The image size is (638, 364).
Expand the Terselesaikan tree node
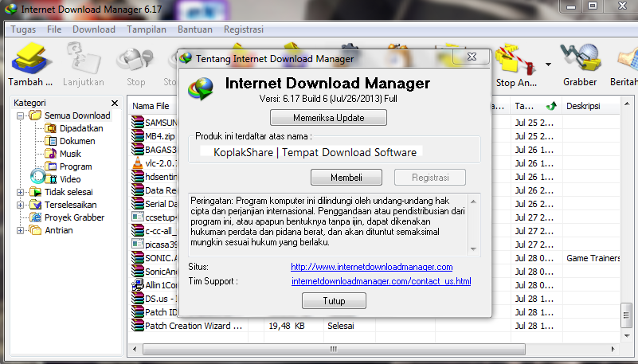tap(20, 205)
